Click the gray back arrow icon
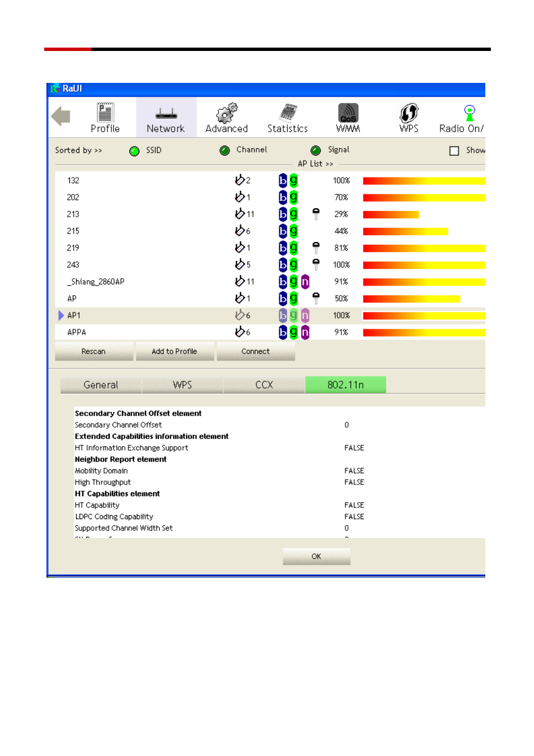The height and width of the screenshot is (756, 534). point(60,116)
